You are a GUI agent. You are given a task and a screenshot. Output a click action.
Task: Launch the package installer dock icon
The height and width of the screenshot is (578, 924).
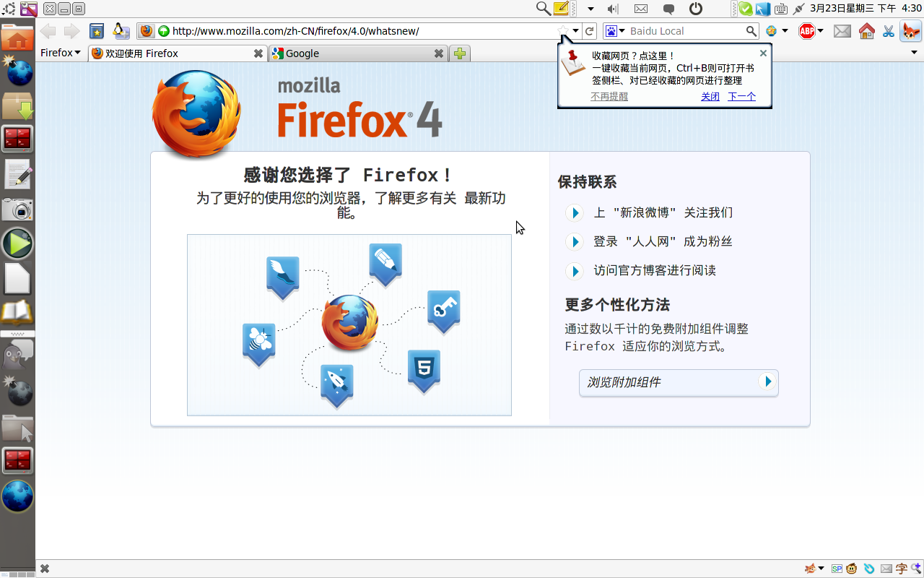[x=17, y=105]
